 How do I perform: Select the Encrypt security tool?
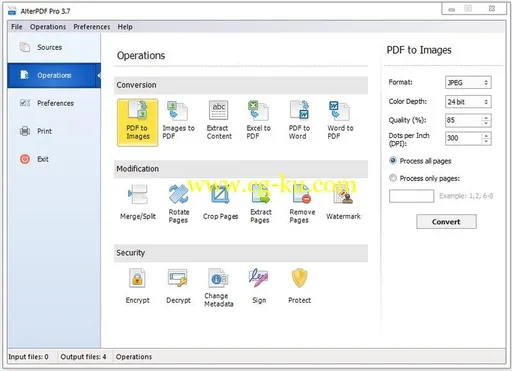coord(137,286)
